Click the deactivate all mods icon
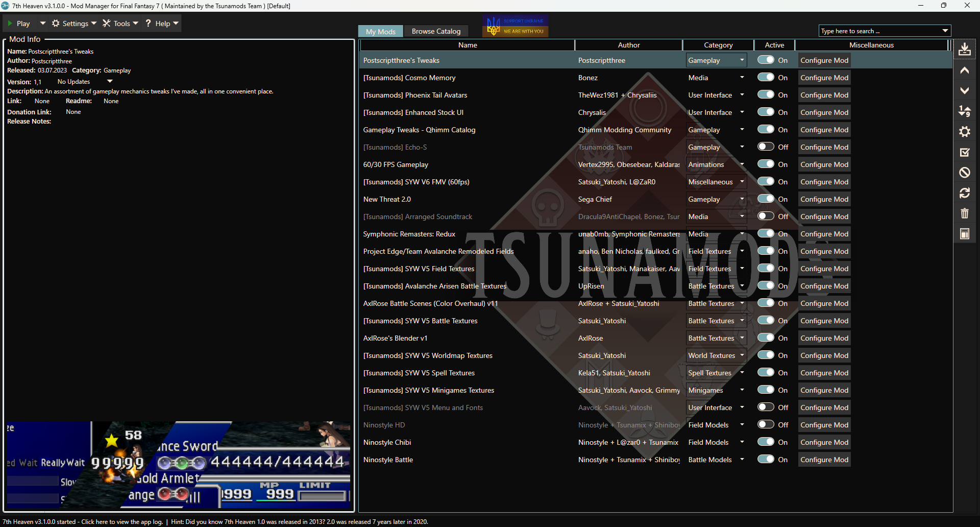Viewport: 980px width, 527px height. (x=964, y=173)
